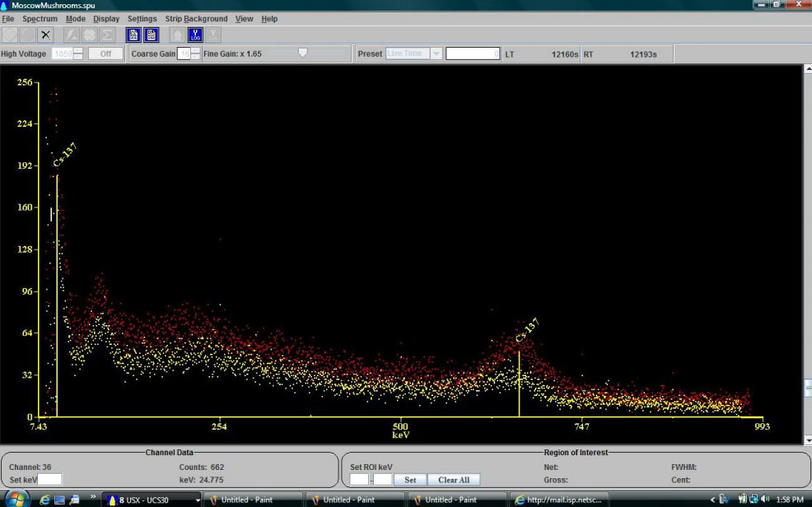Click the first disabled diamond toolbar icon
This screenshot has width=812, height=507.
(10, 35)
